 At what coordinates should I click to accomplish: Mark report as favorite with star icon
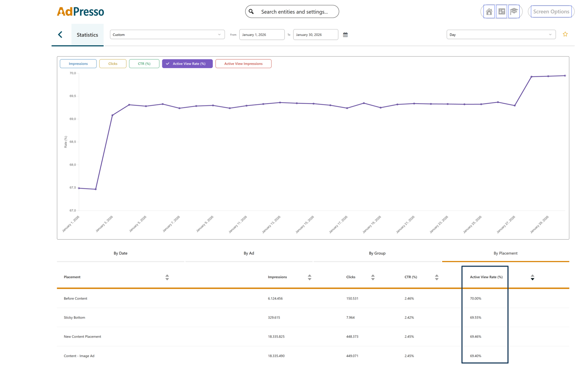[x=565, y=34]
